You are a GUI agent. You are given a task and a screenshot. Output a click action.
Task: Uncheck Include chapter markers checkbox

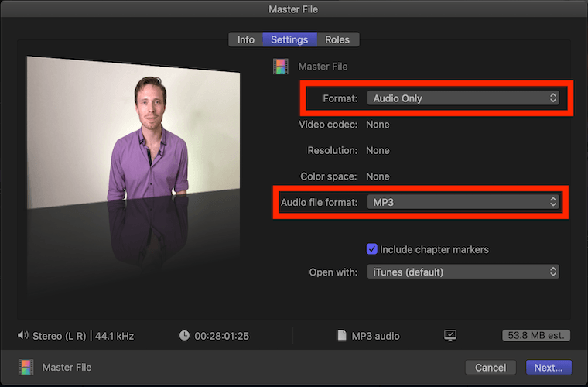[371, 249]
